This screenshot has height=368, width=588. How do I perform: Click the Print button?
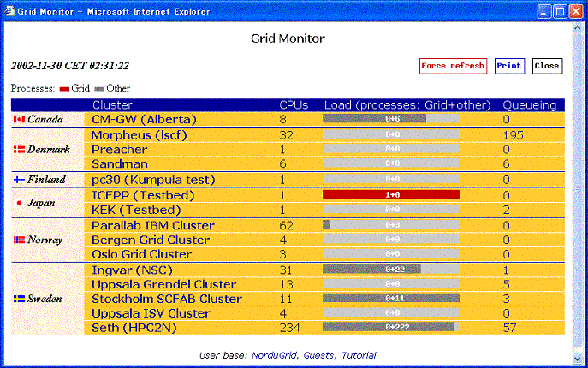tap(509, 66)
